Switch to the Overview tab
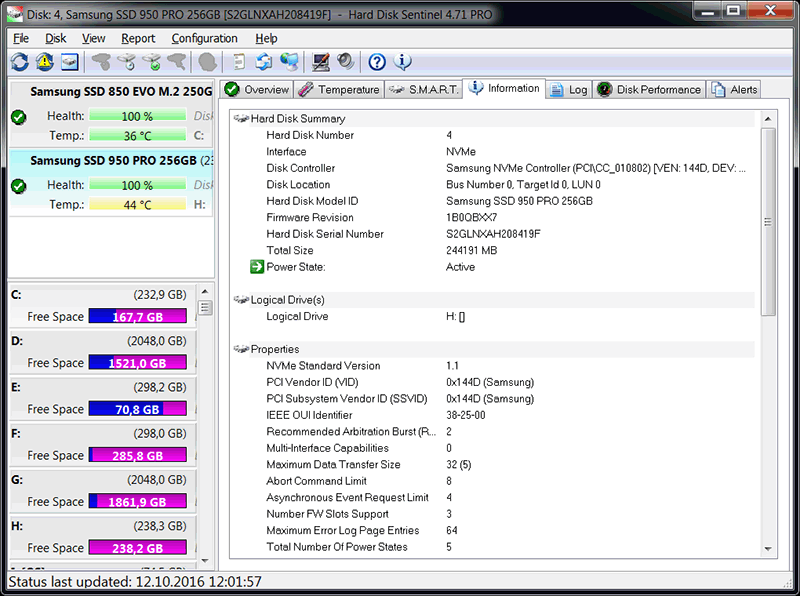 pos(257,89)
